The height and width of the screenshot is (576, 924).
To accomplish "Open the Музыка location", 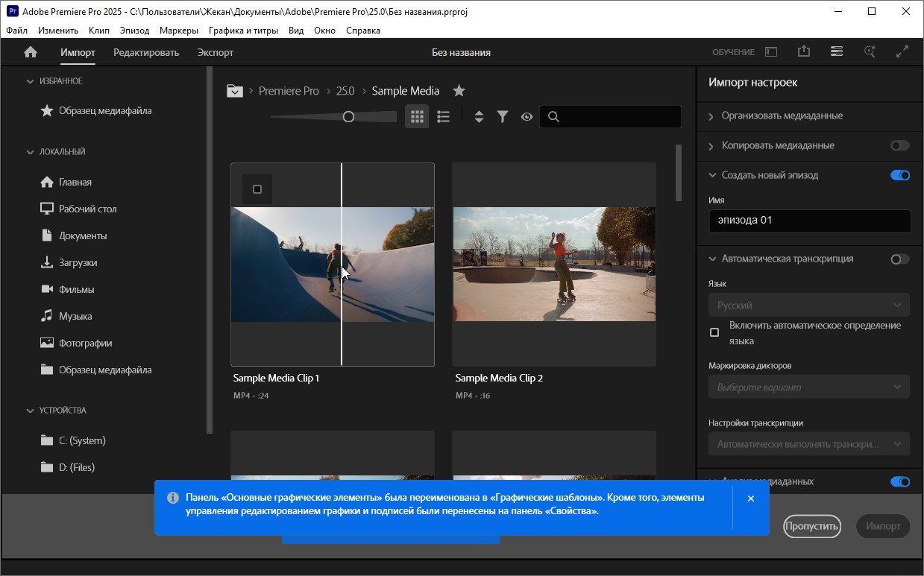I will tap(66, 316).
